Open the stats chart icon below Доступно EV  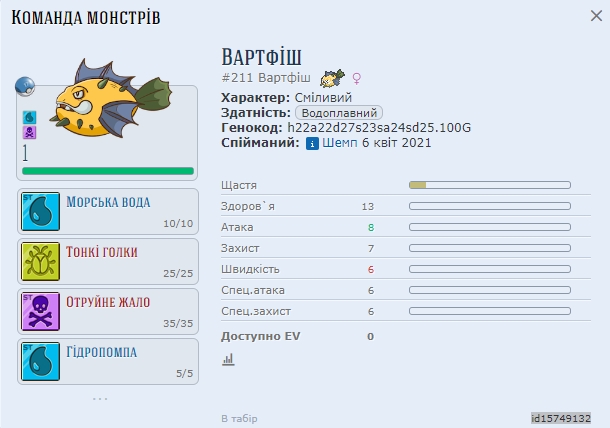228,359
